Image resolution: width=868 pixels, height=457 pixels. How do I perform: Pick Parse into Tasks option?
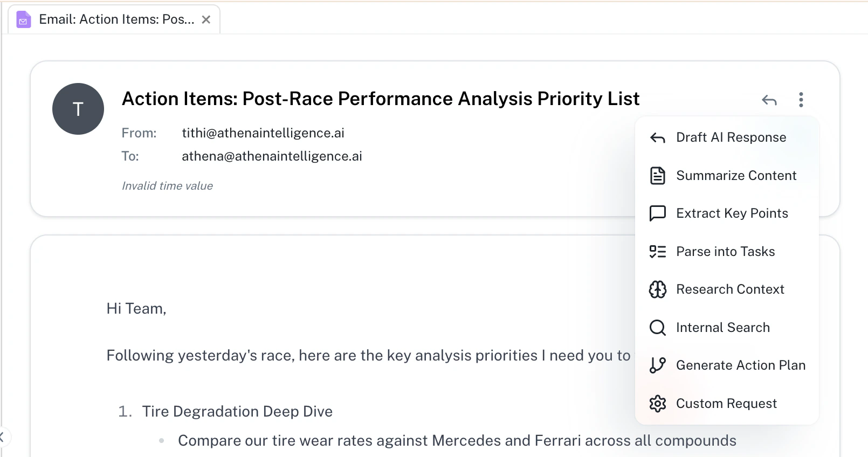(x=725, y=252)
